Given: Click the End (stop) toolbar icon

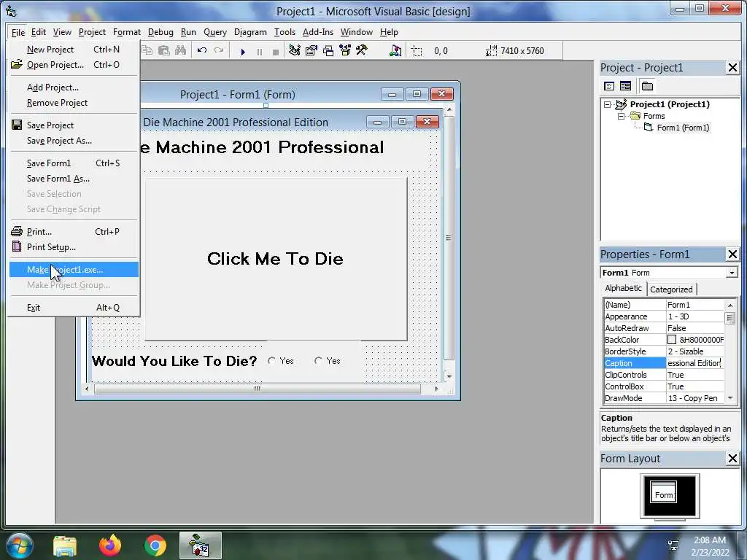Looking at the screenshot, I should [275, 52].
